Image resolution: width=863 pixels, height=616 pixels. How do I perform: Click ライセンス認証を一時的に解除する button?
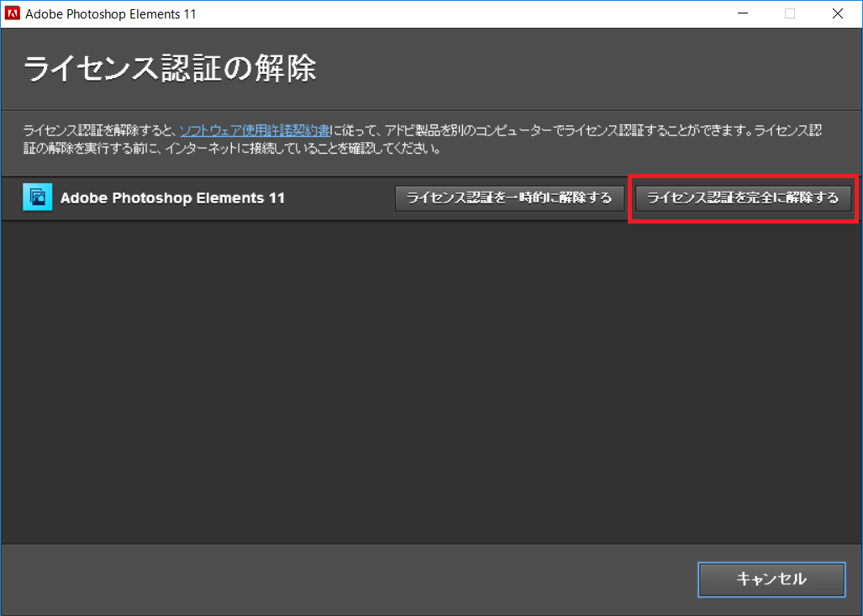click(509, 198)
